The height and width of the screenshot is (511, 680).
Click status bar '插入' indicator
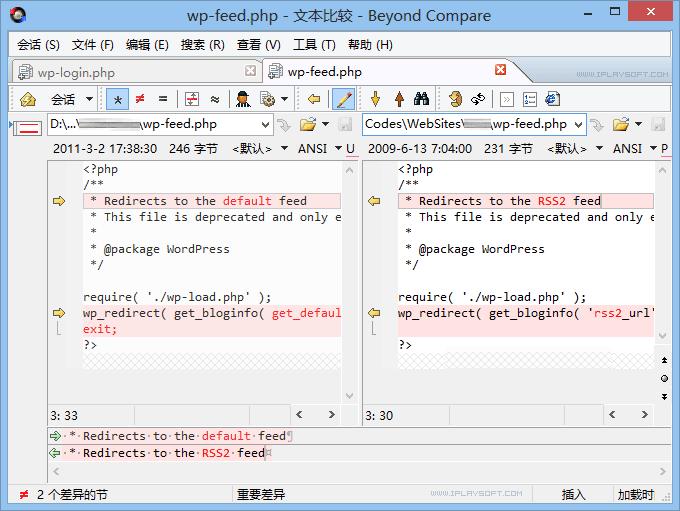573,495
